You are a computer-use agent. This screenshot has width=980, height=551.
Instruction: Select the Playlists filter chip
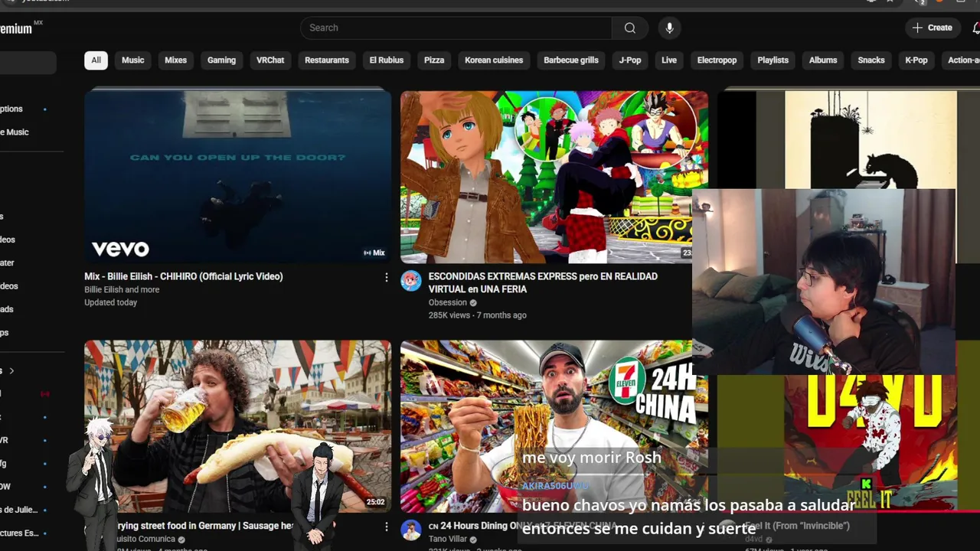773,60
